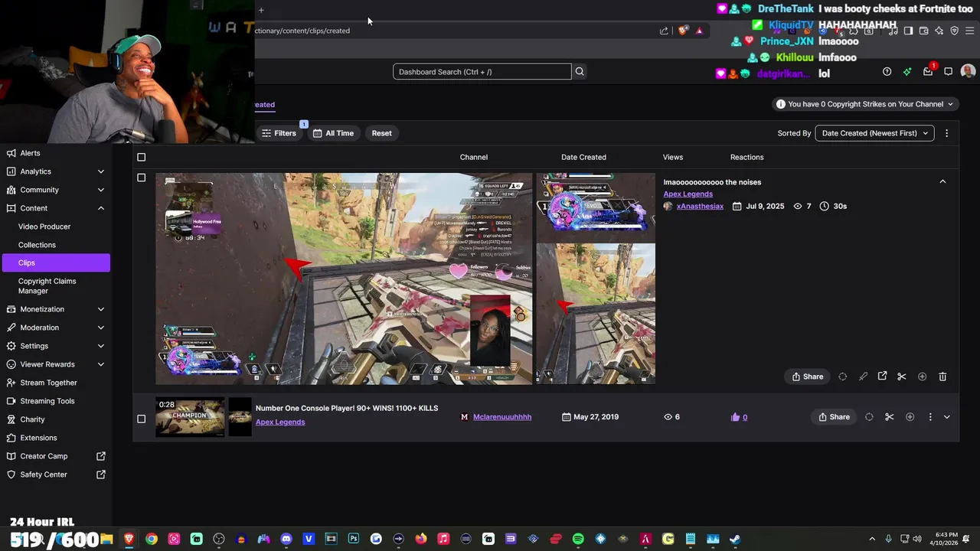Open expanded clip in new window icon
This screenshot has height=551, width=980.
point(882,377)
